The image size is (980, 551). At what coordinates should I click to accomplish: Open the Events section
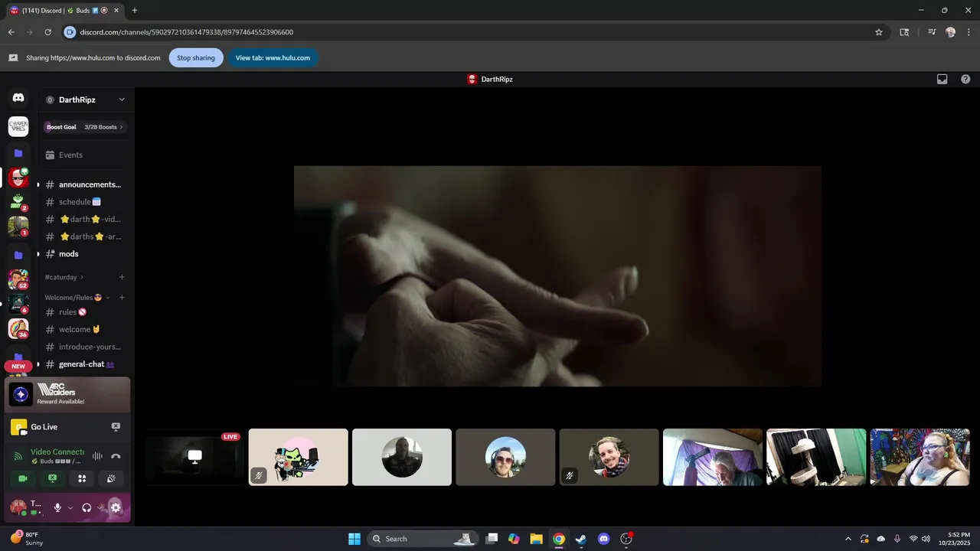[x=83, y=155]
